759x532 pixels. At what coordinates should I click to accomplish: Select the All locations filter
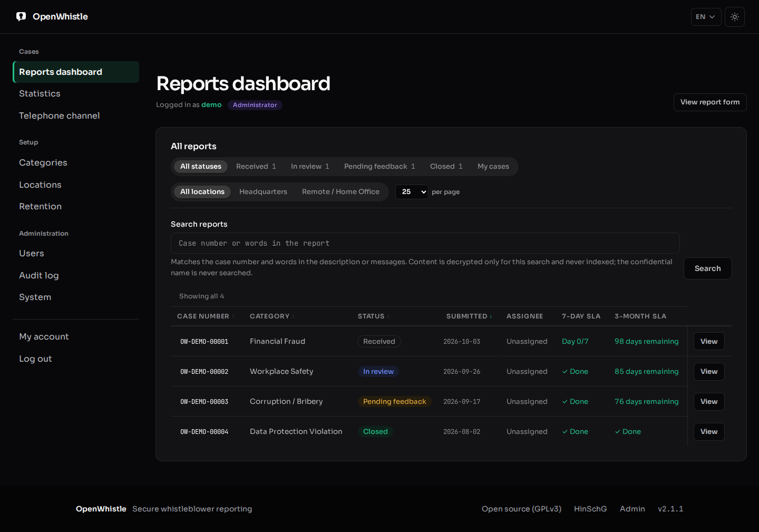202,192
